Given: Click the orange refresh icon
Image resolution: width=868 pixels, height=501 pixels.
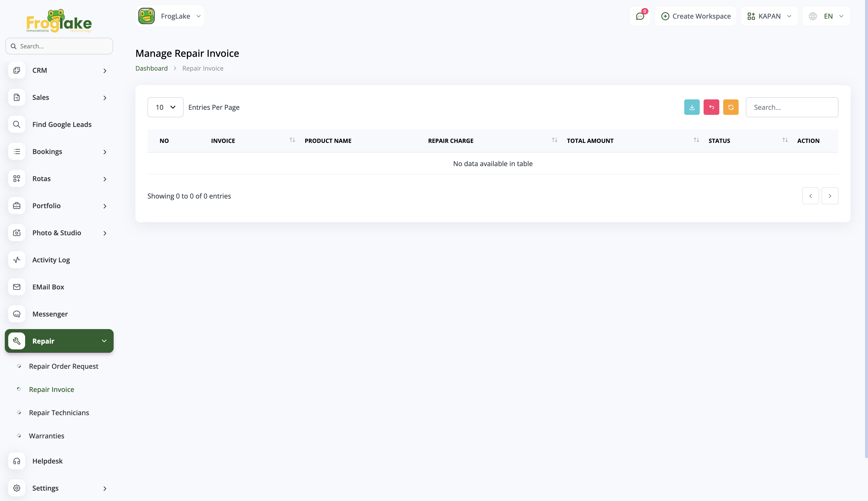Looking at the screenshot, I should click(730, 107).
